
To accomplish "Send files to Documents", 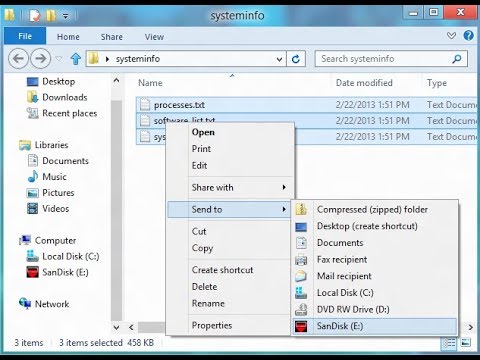I will coord(374,243).
